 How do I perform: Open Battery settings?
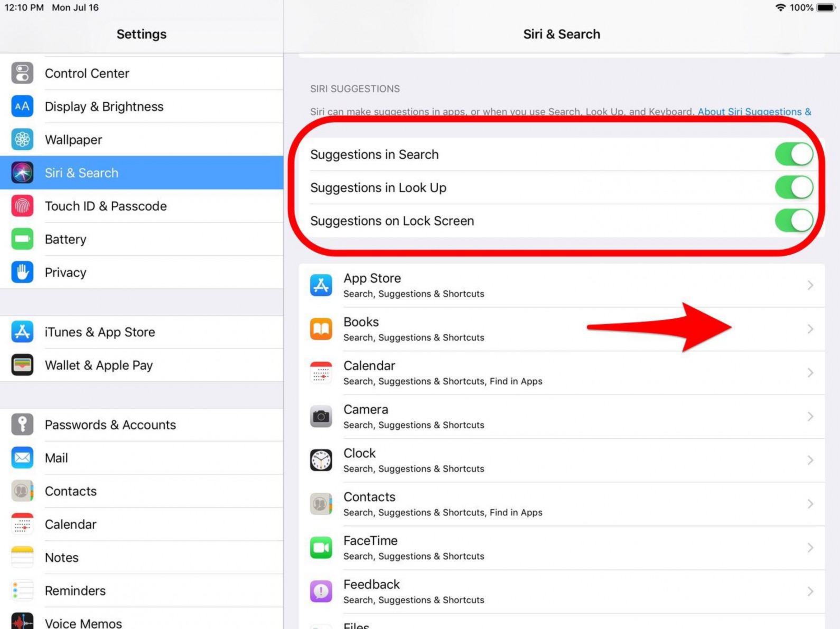(142, 239)
